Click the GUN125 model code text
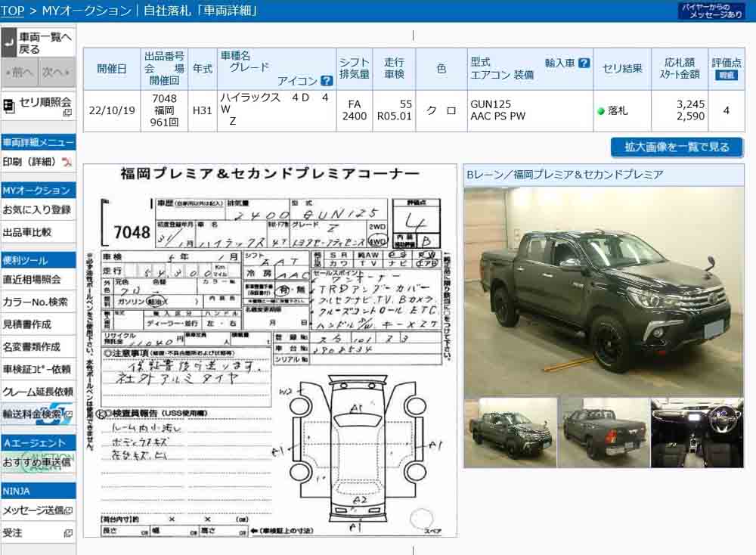The image size is (756, 555). click(491, 104)
